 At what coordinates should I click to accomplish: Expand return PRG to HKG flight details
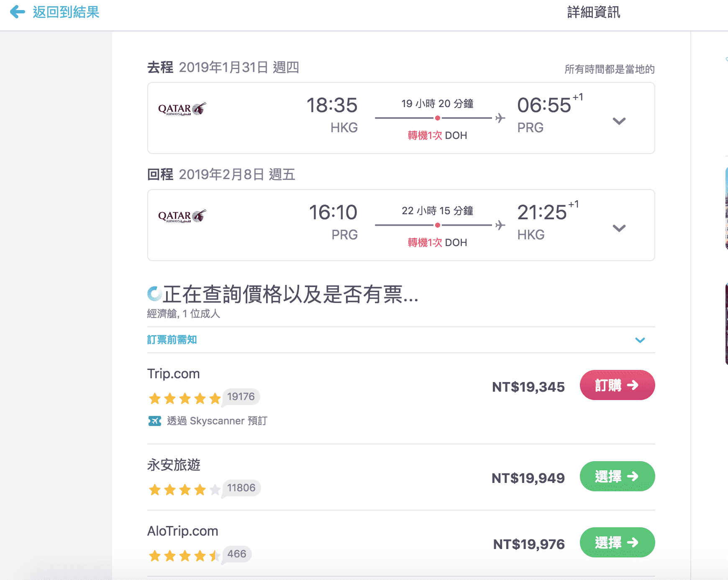tap(619, 228)
